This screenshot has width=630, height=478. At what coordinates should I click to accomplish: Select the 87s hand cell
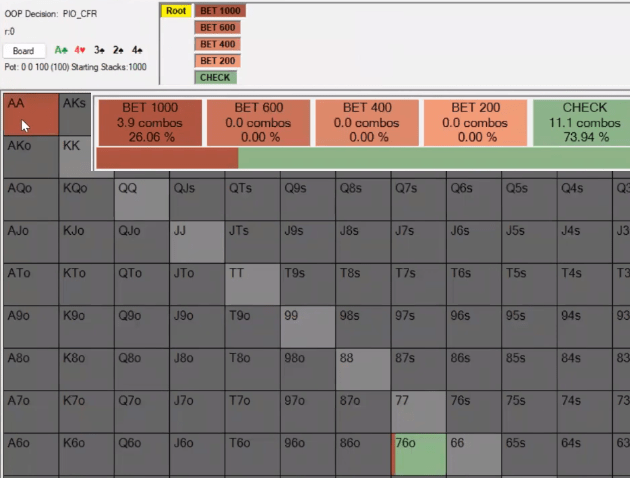419,370
